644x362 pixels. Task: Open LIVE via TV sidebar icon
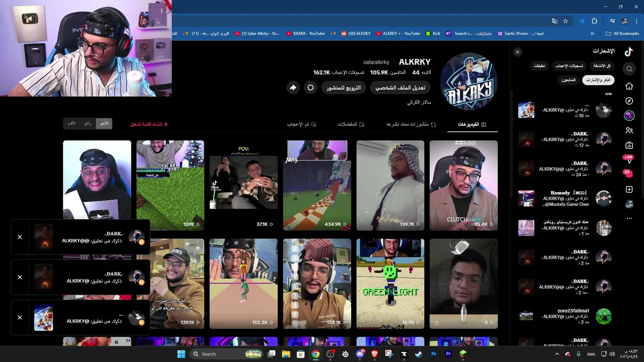click(629, 145)
